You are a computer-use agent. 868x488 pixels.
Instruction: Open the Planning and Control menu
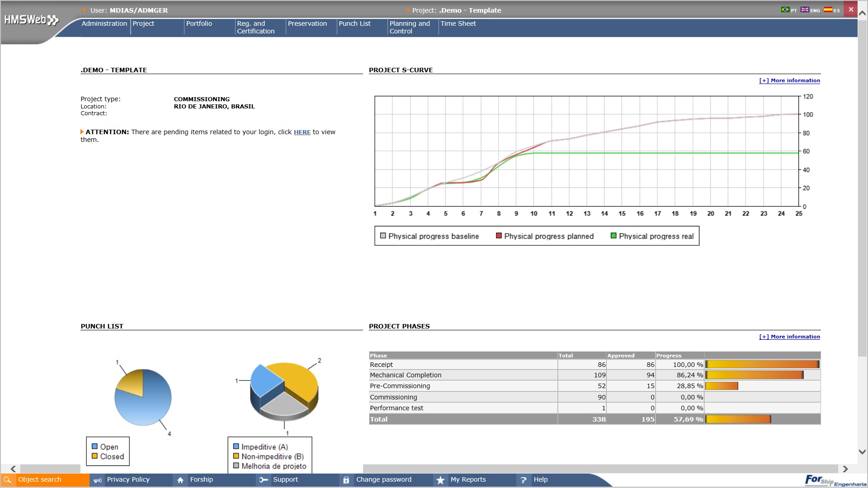pyautogui.click(x=410, y=27)
